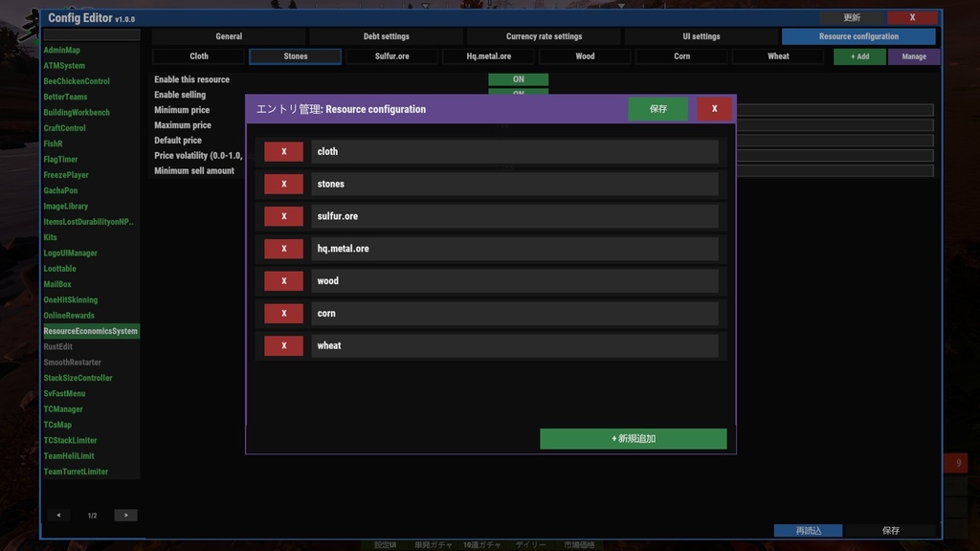Switch to the General tab
The height and width of the screenshot is (551, 980).
[229, 35]
